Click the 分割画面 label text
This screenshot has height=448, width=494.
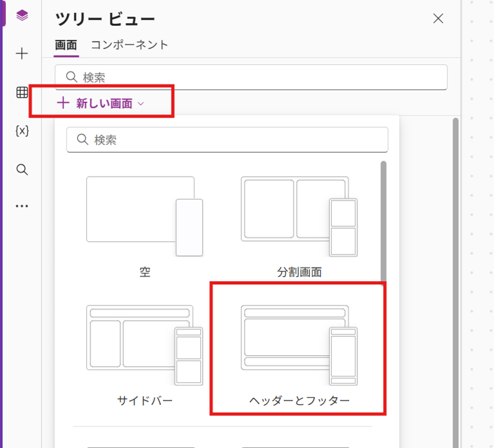299,272
